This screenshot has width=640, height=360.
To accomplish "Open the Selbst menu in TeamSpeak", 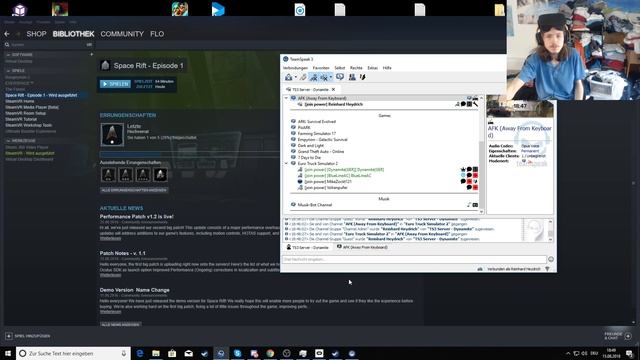I will click(340, 68).
